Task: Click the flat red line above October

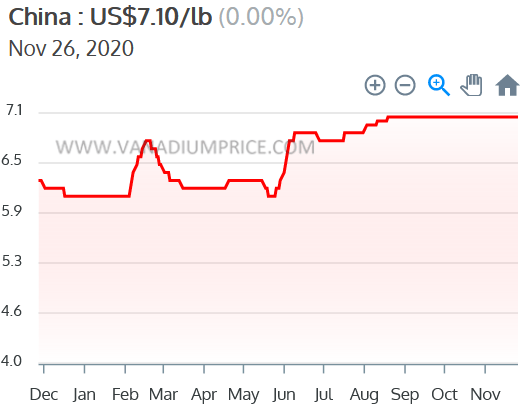Action: (444, 117)
